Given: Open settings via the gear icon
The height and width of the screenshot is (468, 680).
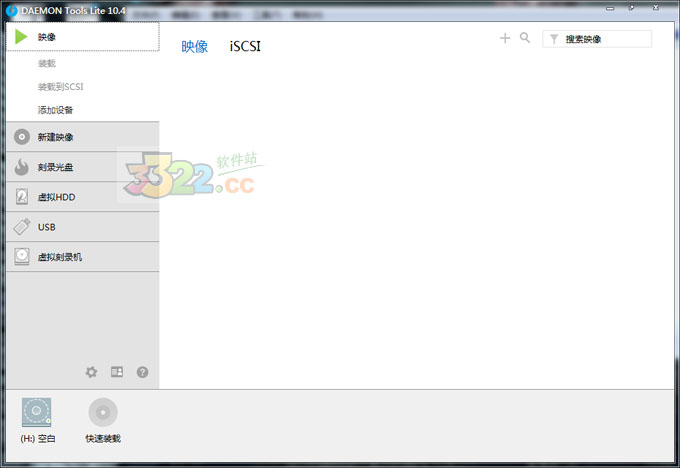Looking at the screenshot, I should (x=91, y=372).
